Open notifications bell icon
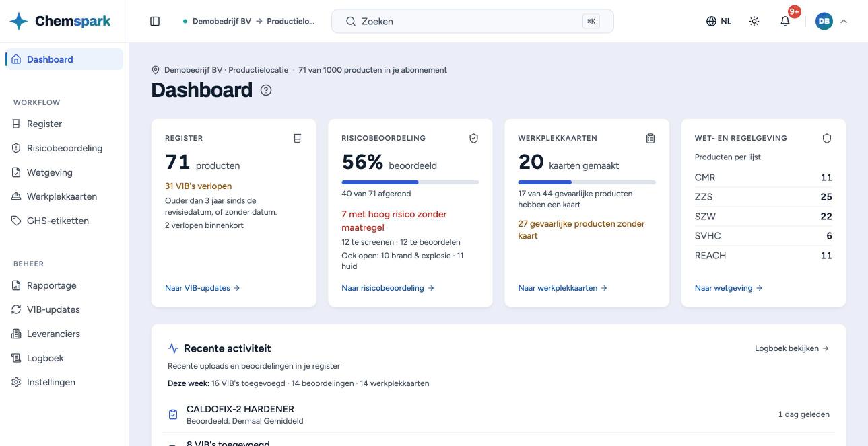The height and width of the screenshot is (446, 868). pyautogui.click(x=785, y=22)
